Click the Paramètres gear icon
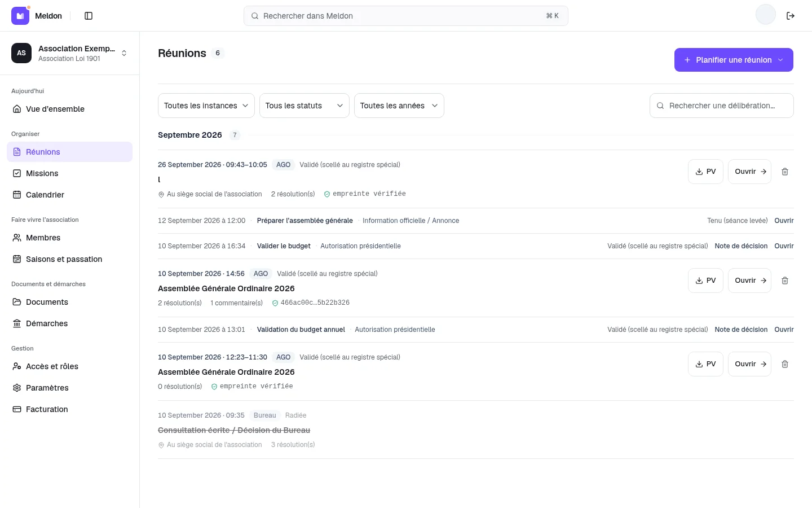This screenshot has width=812, height=508. click(17, 388)
